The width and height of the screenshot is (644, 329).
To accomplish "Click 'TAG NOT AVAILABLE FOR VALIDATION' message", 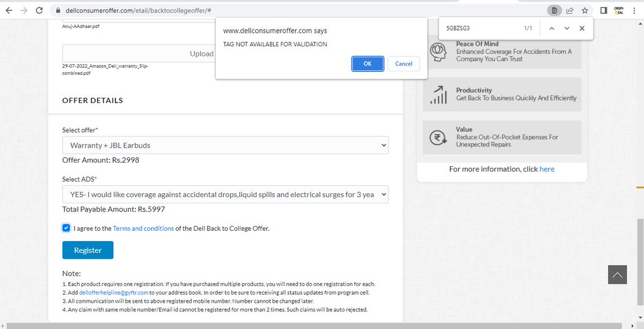I will pos(275,45).
